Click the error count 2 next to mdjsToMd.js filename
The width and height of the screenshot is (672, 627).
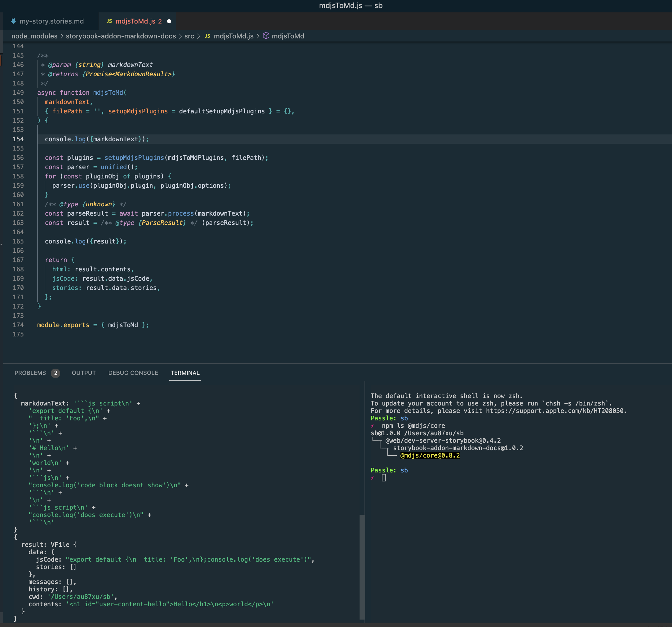(160, 21)
